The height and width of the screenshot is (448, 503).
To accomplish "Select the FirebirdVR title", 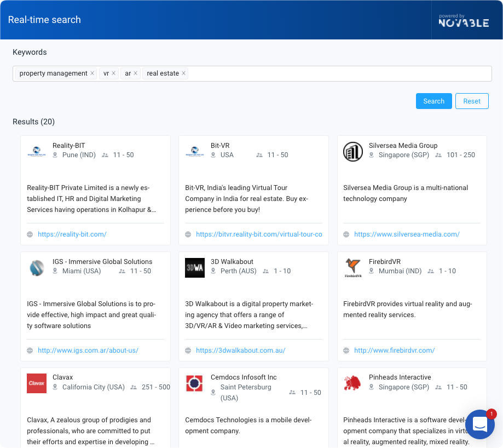I will tap(385, 262).
